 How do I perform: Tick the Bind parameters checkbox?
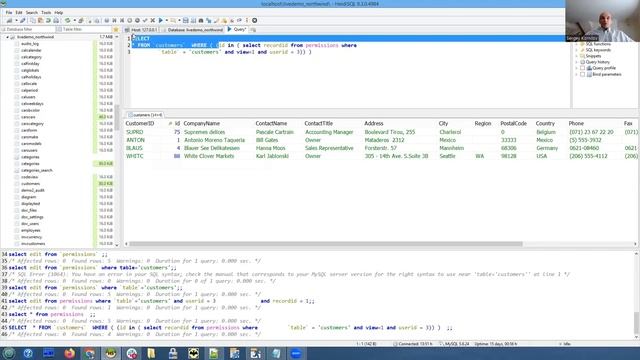click(582, 74)
